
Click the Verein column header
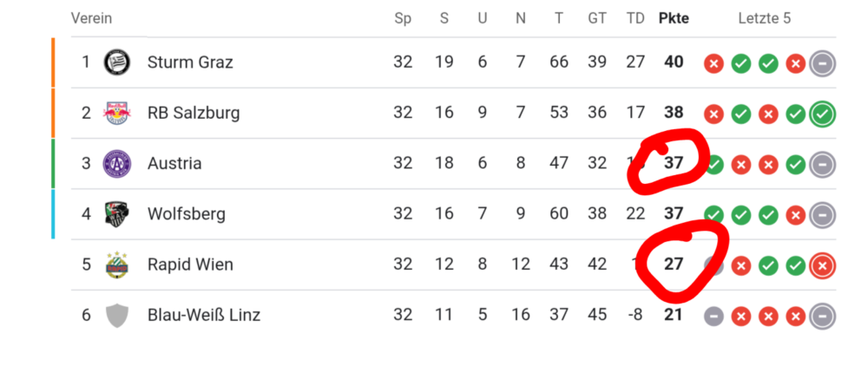(91, 18)
